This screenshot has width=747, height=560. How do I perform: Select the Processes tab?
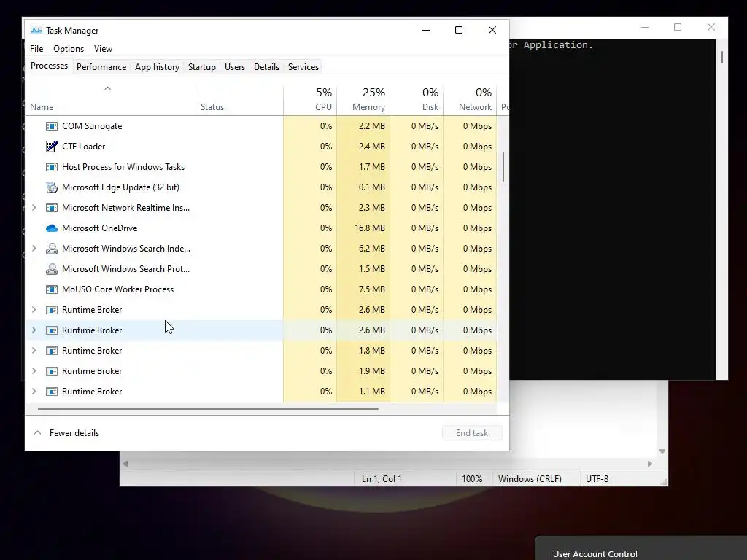point(49,66)
